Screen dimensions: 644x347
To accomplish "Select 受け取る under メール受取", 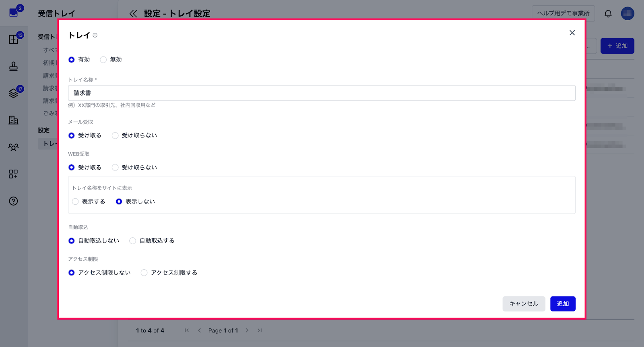I will pyautogui.click(x=72, y=135).
